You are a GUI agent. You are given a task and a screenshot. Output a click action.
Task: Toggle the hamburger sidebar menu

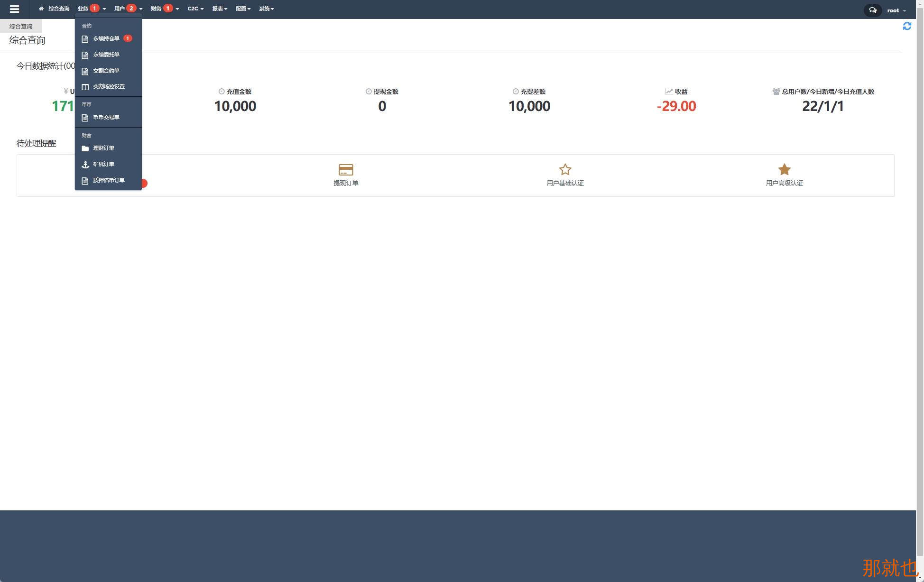click(14, 9)
